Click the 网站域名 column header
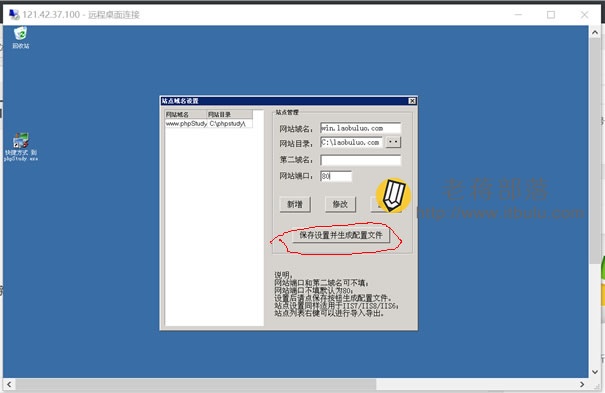The height and width of the screenshot is (393, 605). pos(186,115)
